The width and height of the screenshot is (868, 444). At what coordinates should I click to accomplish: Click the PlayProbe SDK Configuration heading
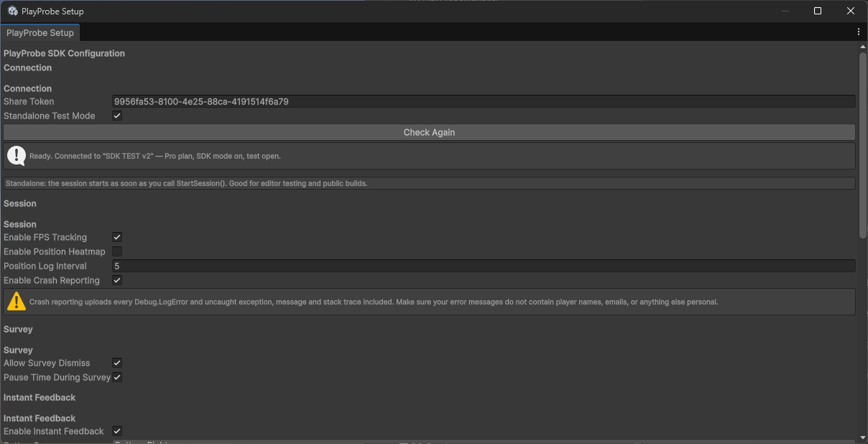(x=64, y=53)
